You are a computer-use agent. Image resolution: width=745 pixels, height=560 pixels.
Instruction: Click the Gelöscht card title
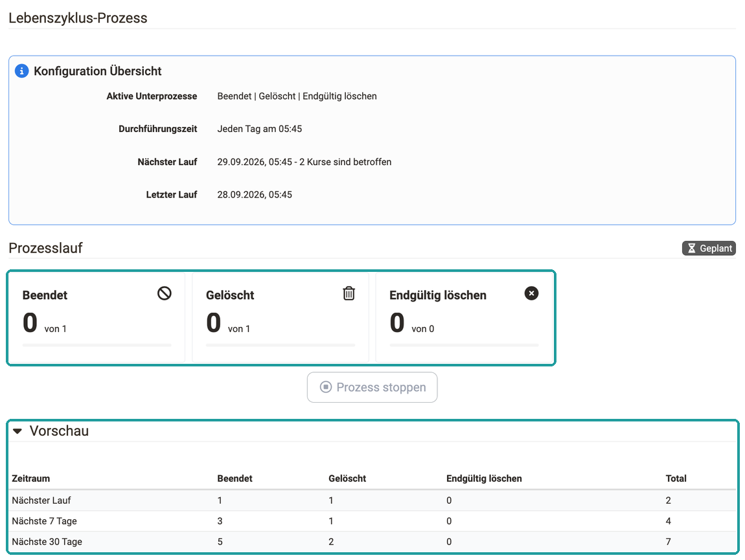[230, 295]
